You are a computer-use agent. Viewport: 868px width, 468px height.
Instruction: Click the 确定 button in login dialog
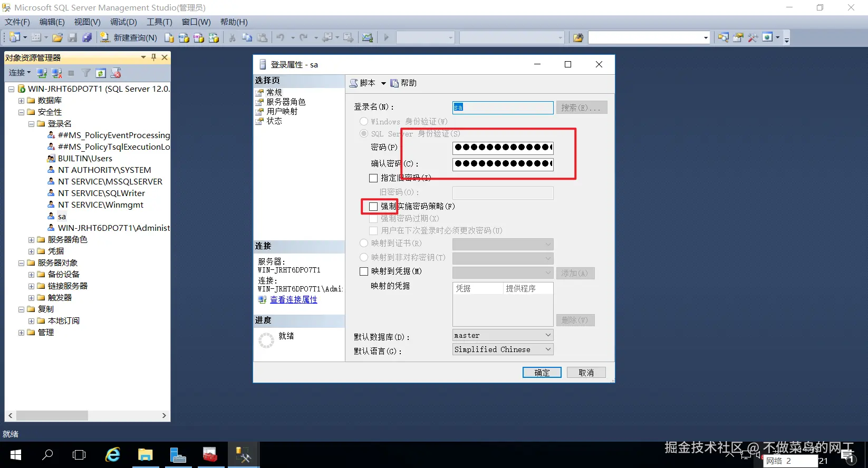coord(542,373)
